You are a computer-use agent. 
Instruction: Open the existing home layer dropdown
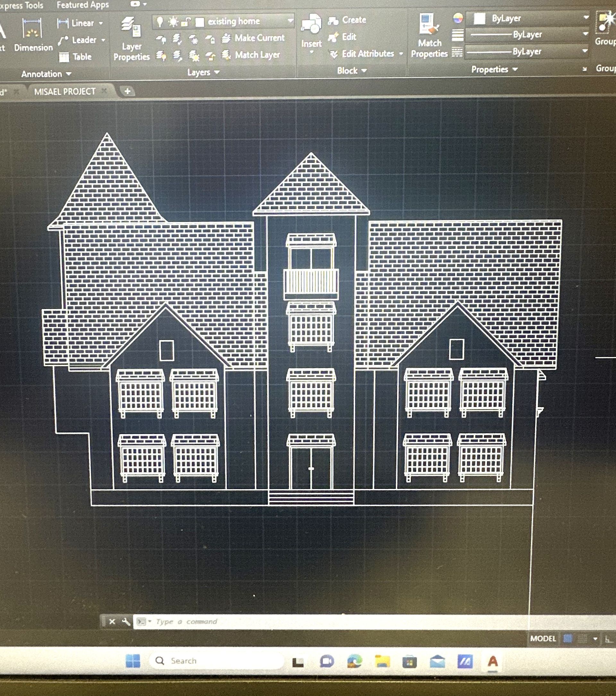coord(290,21)
